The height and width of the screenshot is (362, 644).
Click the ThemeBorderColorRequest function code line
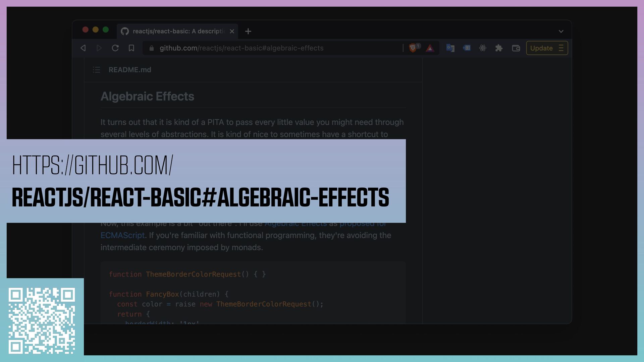coord(187,274)
